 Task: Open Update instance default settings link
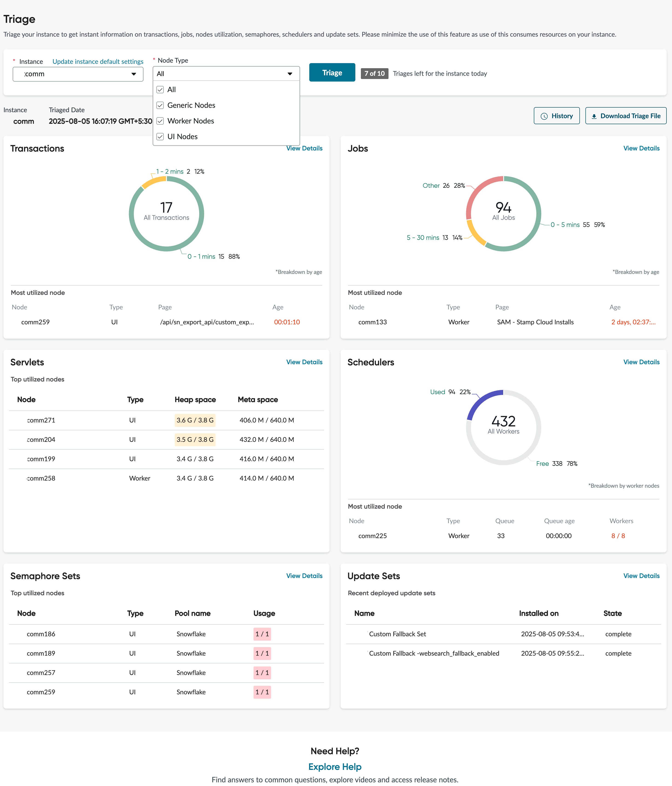98,62
